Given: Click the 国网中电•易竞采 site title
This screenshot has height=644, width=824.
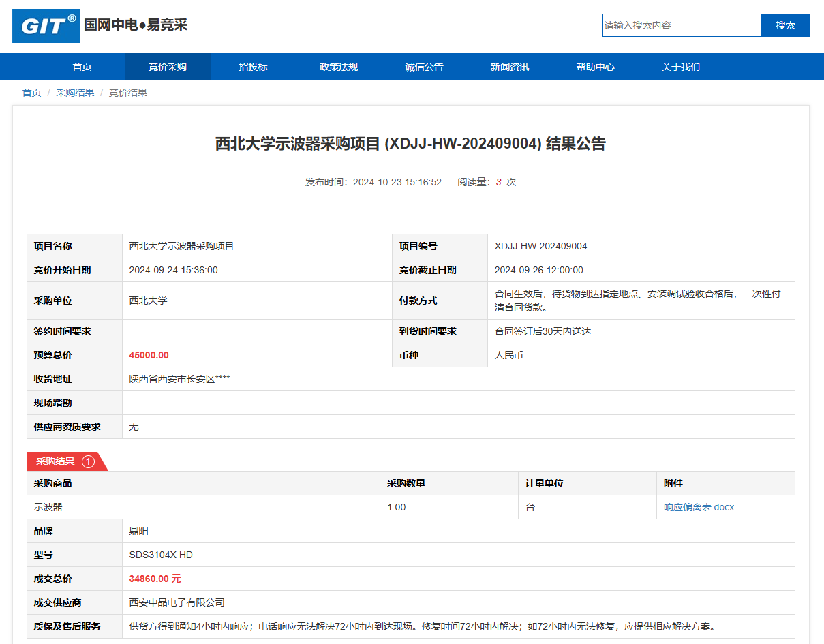Looking at the screenshot, I should [x=136, y=25].
